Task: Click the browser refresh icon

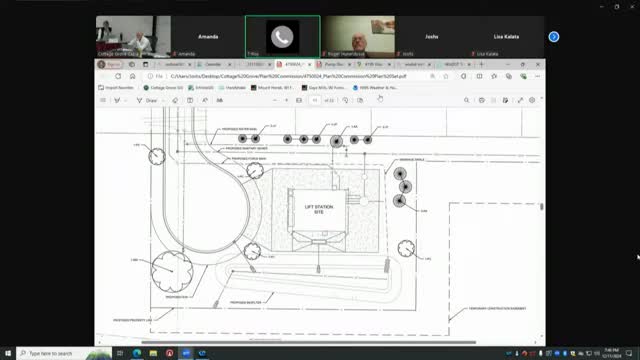Action: (118, 76)
